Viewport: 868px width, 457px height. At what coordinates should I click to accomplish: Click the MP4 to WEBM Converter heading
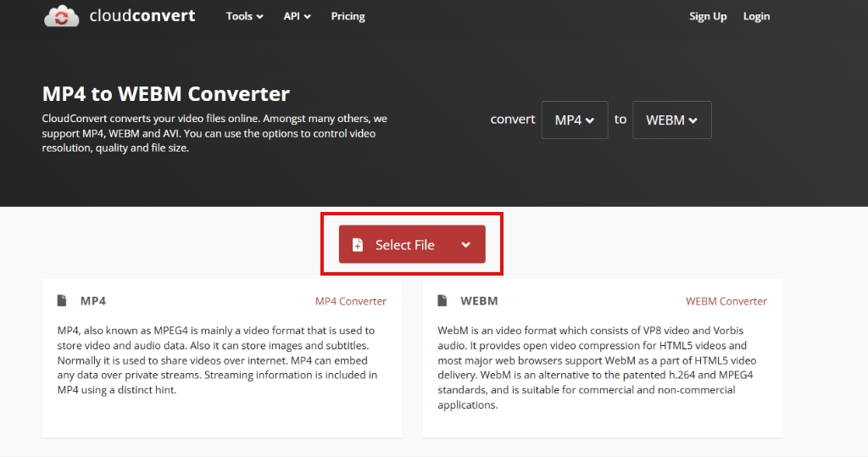pos(166,93)
